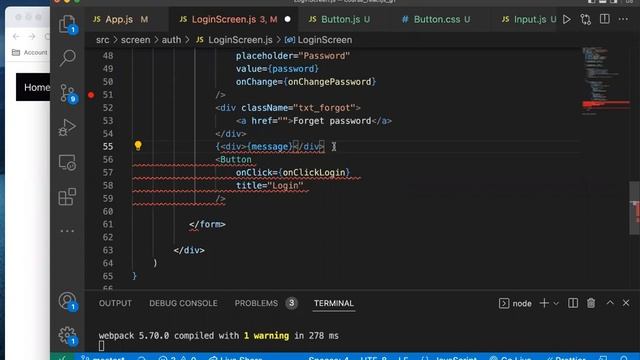Open the Search view in activity bar
Screen dimensions: 640x360
click(67, 58)
